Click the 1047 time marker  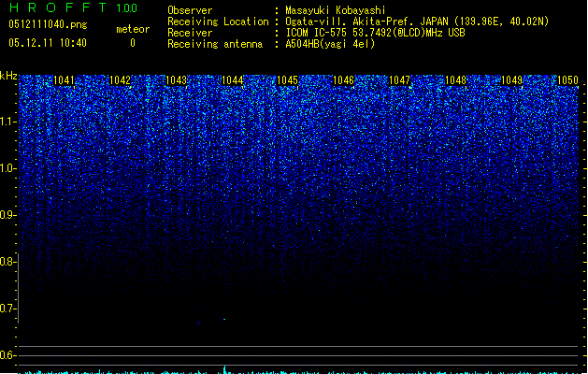[400, 80]
